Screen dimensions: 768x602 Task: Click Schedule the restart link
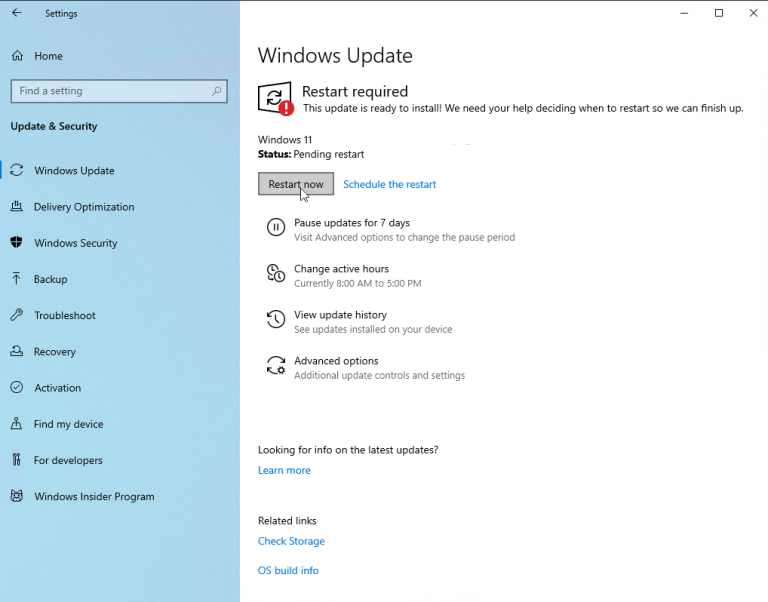pyautogui.click(x=389, y=184)
